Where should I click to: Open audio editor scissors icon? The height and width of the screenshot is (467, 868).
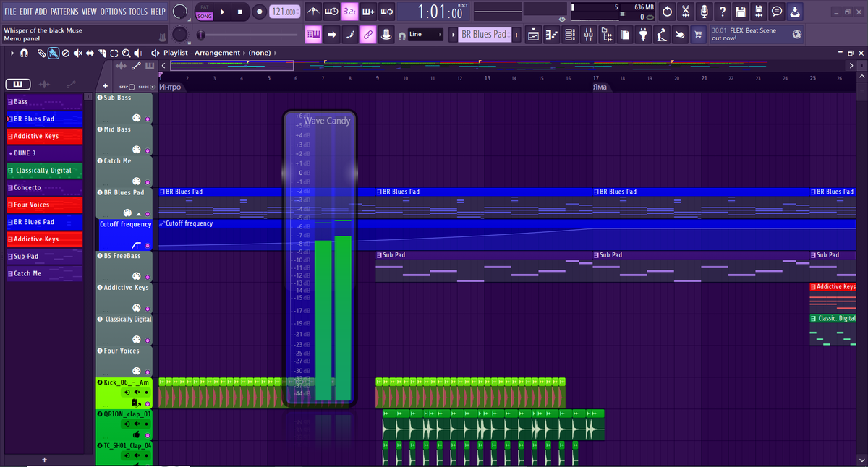(x=685, y=12)
